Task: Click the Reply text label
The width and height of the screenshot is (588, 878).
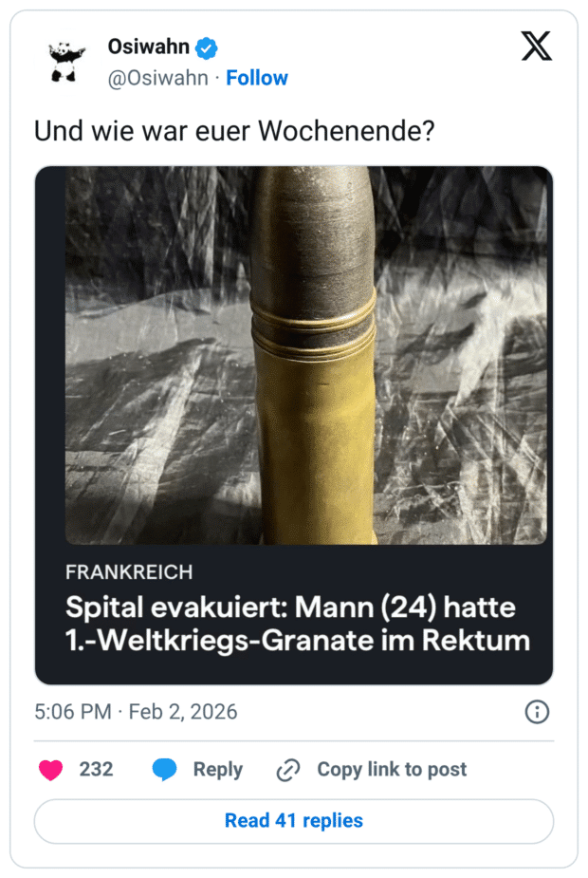Action: (218, 770)
